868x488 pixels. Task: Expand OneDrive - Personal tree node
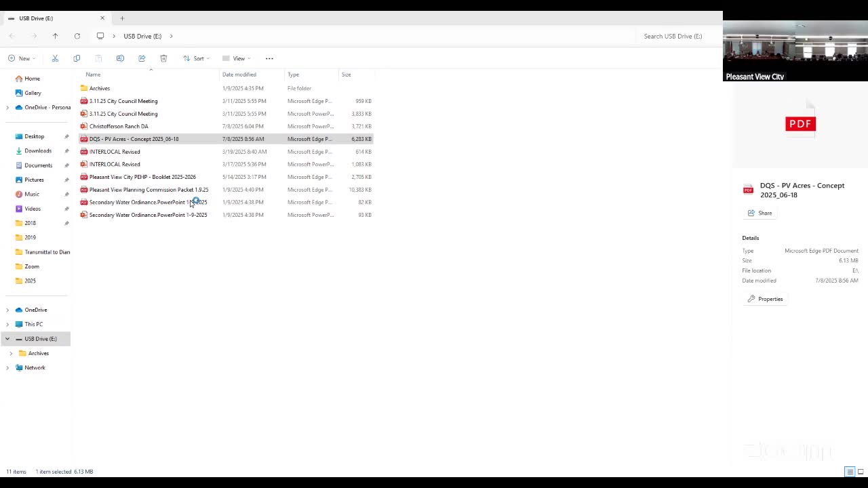[x=7, y=107]
